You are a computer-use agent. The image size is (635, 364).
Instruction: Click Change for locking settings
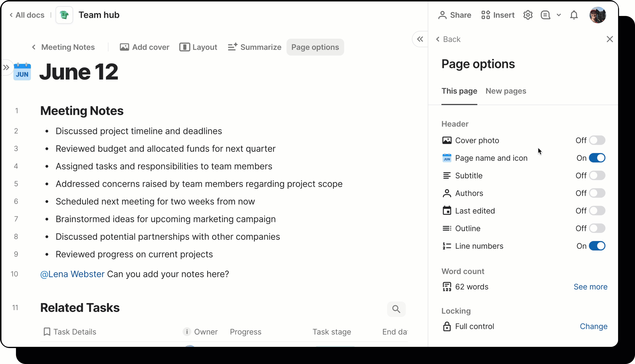pyautogui.click(x=593, y=326)
